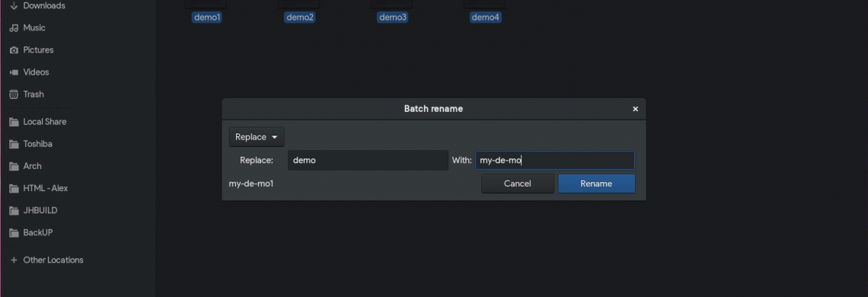Click the Batch rename title text

(x=433, y=109)
